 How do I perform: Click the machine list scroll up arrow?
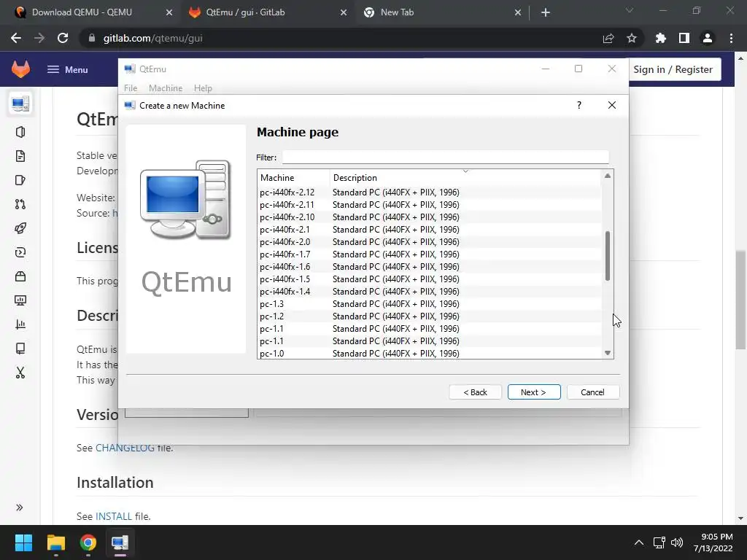[608, 176]
